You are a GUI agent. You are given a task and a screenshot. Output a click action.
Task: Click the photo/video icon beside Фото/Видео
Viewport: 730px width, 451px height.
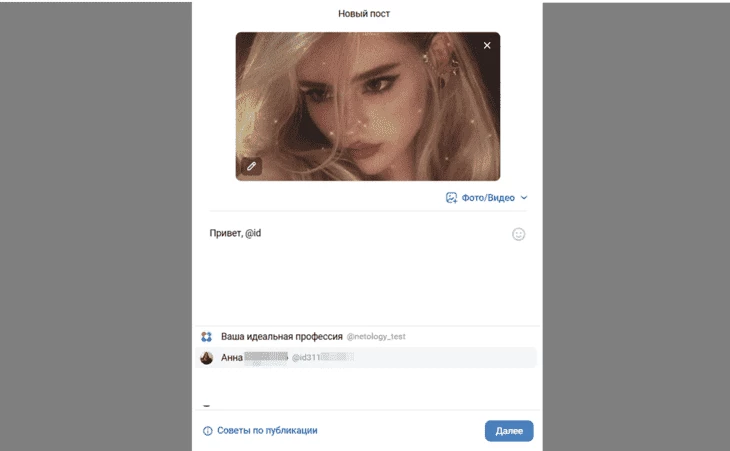(x=451, y=198)
